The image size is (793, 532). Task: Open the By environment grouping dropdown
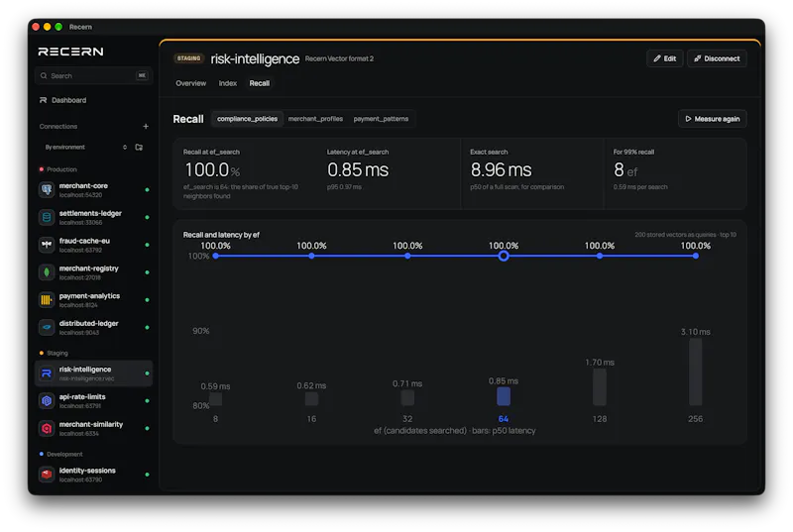pos(86,147)
